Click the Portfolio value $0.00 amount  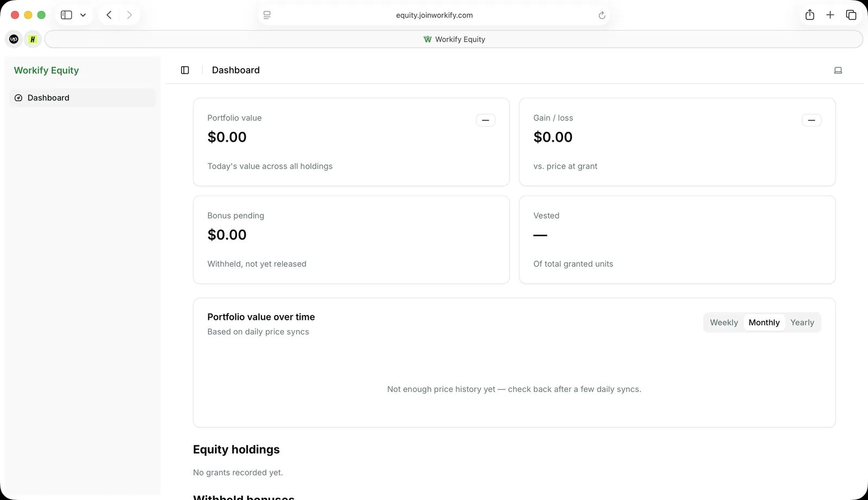(x=227, y=137)
